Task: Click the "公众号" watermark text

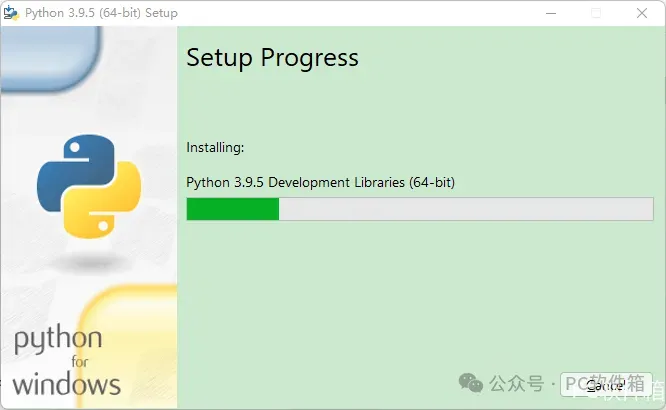Action: coord(516,384)
